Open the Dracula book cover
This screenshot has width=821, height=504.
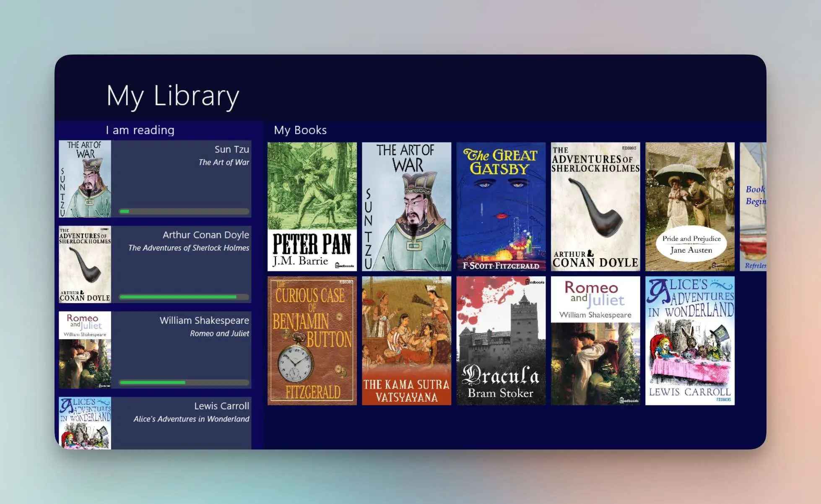[501, 340]
